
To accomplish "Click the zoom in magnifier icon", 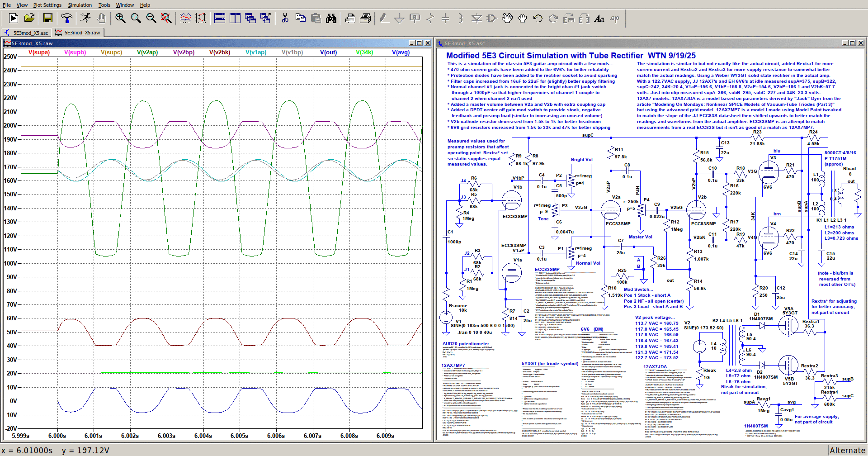I will point(120,18).
